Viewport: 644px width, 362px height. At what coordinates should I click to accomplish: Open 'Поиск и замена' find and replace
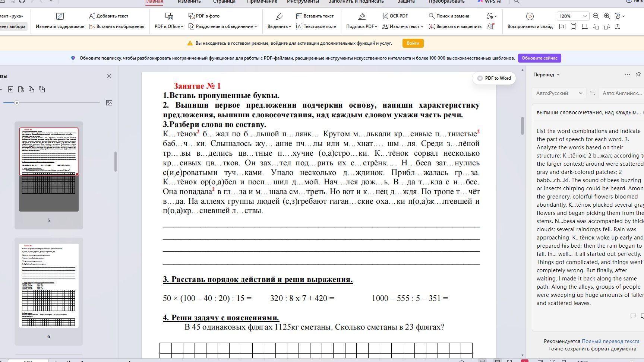pyautogui.click(x=449, y=16)
